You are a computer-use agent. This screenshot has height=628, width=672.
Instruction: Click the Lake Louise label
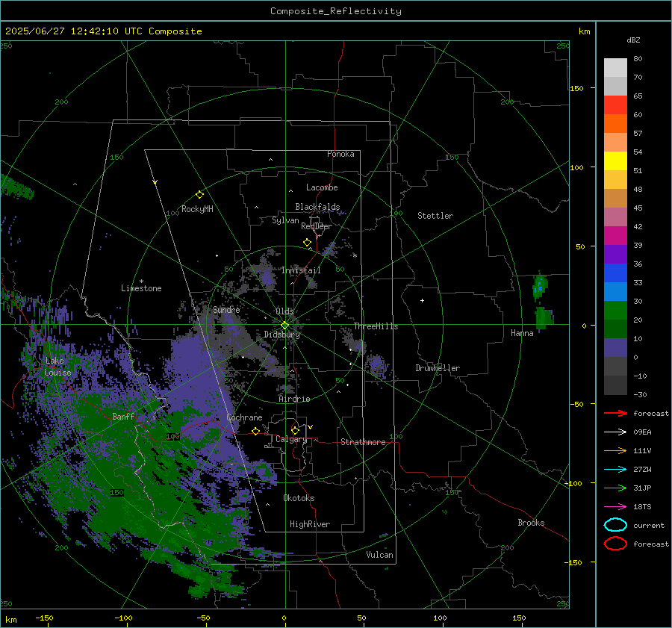[57, 367]
